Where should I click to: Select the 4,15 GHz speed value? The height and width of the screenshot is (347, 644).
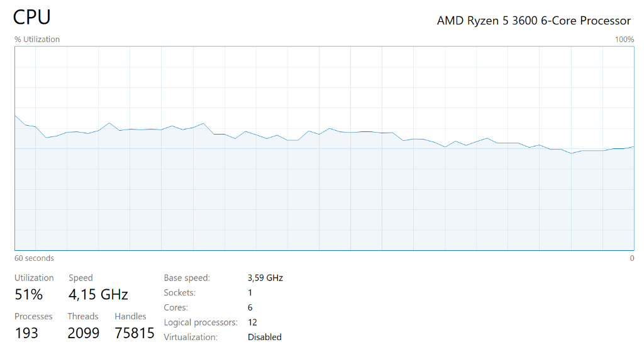point(98,294)
